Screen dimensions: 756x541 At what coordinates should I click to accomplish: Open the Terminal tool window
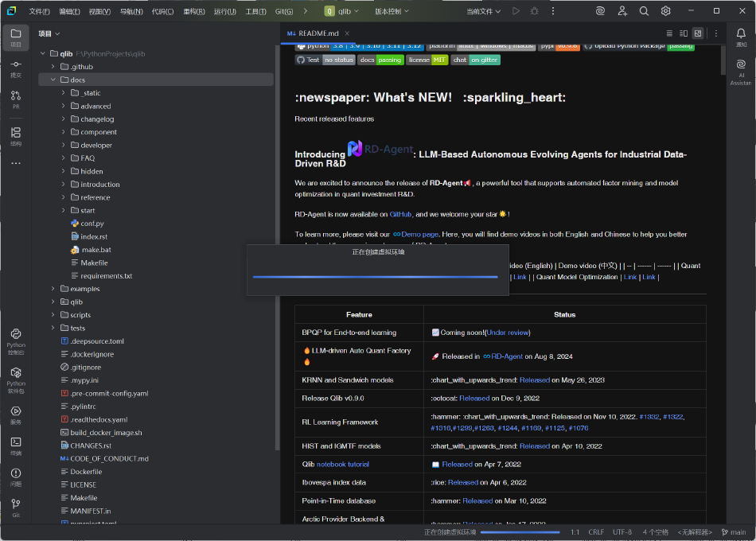(x=16, y=446)
